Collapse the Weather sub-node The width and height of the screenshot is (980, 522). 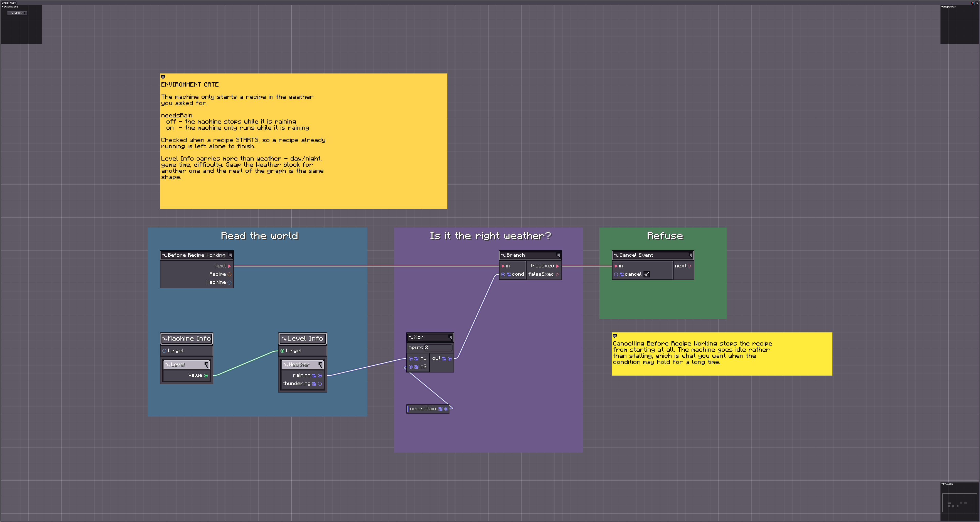click(321, 365)
